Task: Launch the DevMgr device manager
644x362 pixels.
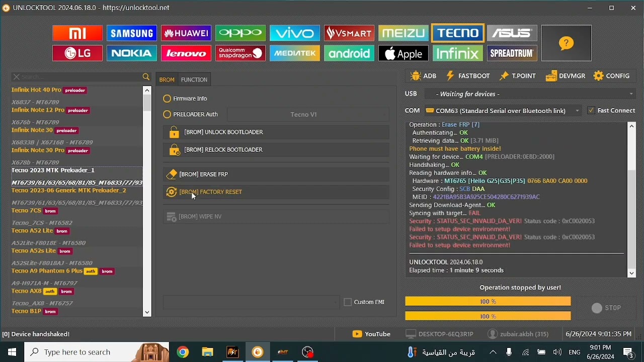Action: tap(566, 76)
